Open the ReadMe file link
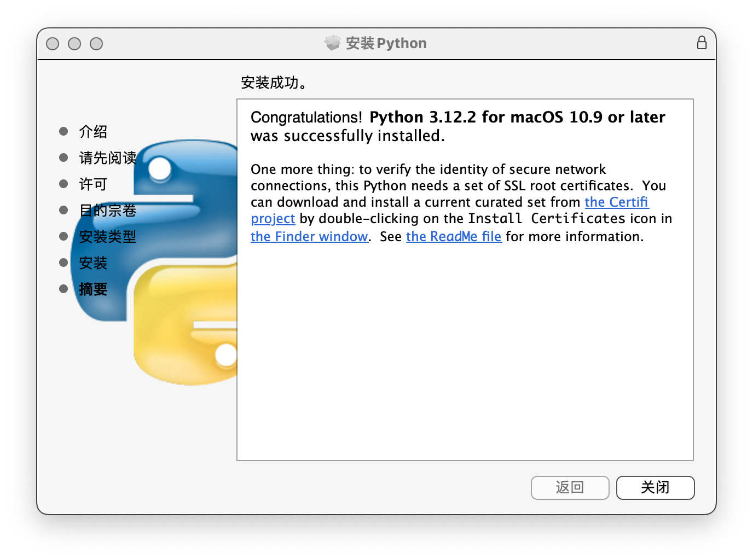753x560 pixels. click(454, 236)
